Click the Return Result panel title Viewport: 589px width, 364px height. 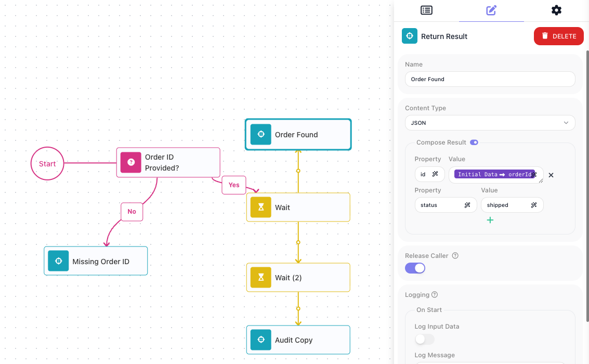coord(444,36)
